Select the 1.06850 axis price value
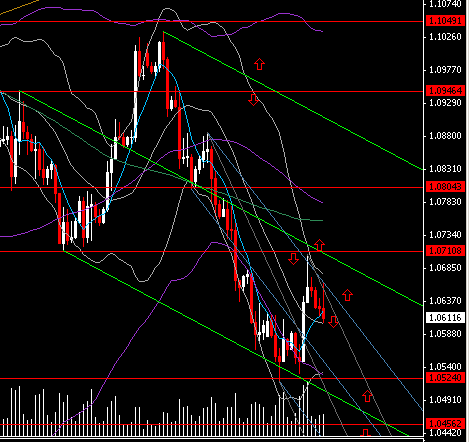This screenshot has height=442, width=469. tap(445, 268)
